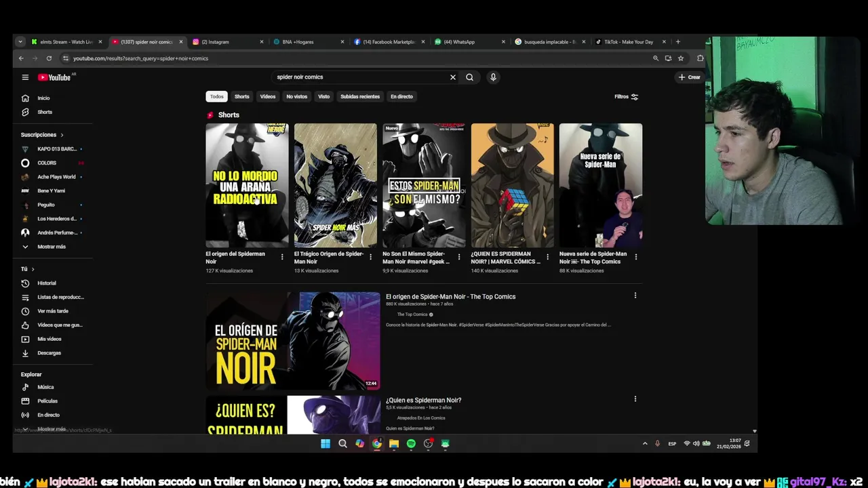The image size is (868, 488).
Task: Open options menu for 'Nueva serie de Spider-Man' short
Action: click(635, 257)
